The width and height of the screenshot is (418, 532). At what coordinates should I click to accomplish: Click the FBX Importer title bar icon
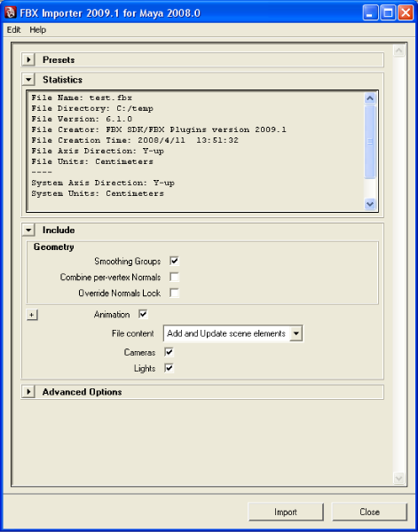[x=11, y=13]
